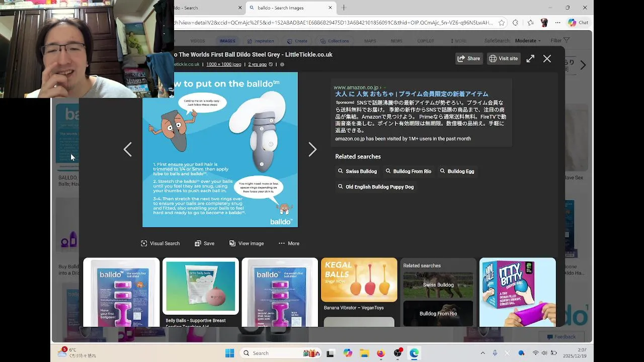Select the Swiss Bulldog related search chip
This screenshot has height=362, width=644.
pos(357,171)
